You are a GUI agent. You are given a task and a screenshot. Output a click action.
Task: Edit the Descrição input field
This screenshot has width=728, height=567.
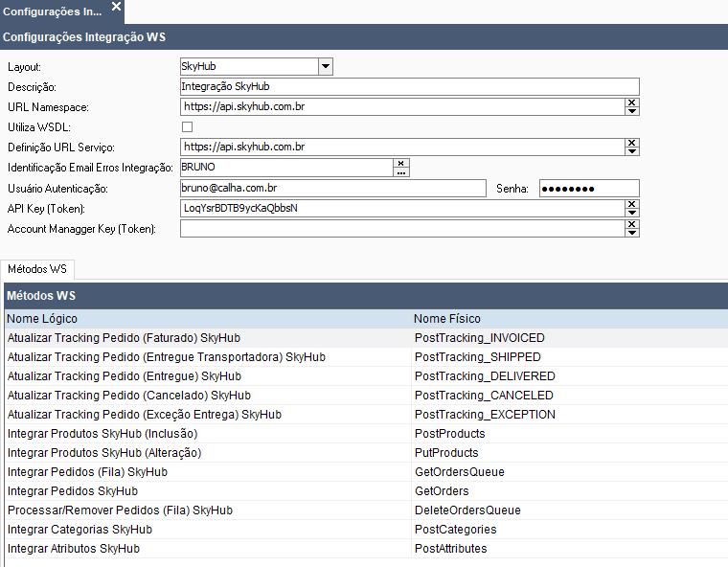(410, 87)
